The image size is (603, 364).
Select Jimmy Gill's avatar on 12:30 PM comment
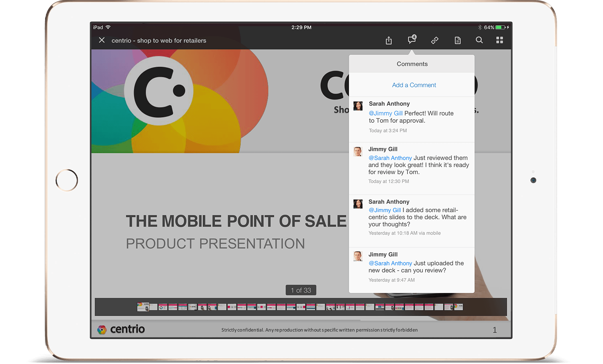tap(358, 151)
